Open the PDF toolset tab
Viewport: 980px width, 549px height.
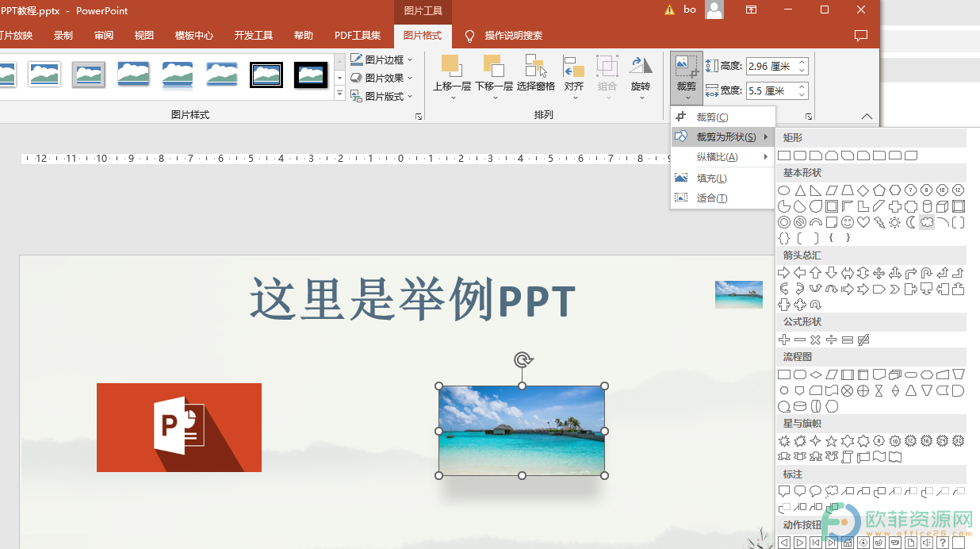click(358, 36)
